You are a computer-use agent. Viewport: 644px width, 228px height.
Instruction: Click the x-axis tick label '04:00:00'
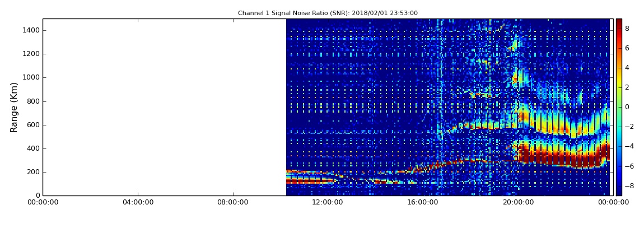[138, 202]
